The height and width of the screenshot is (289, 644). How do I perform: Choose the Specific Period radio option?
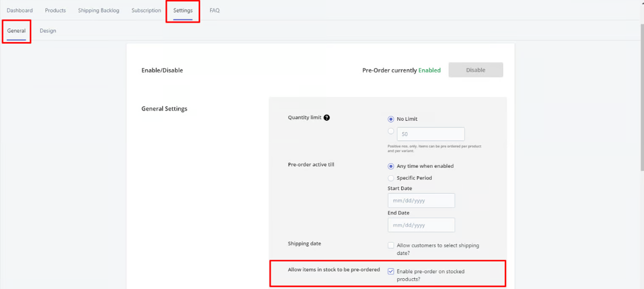pos(391,178)
